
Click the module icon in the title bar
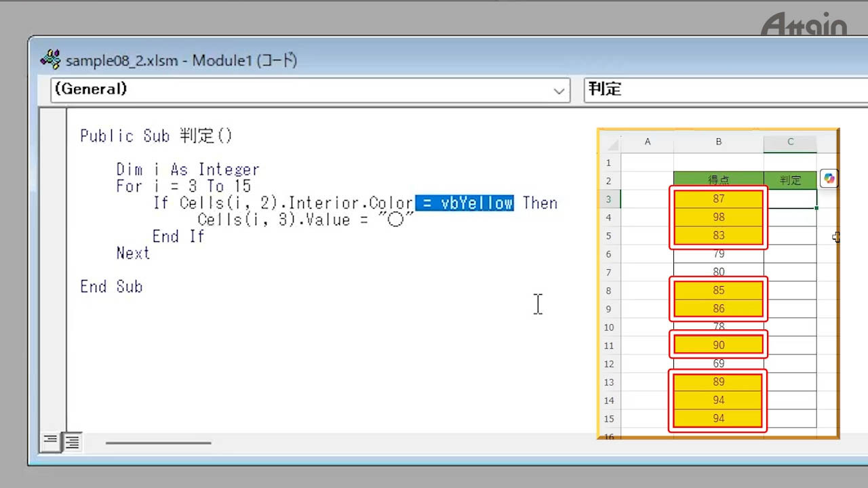point(51,60)
